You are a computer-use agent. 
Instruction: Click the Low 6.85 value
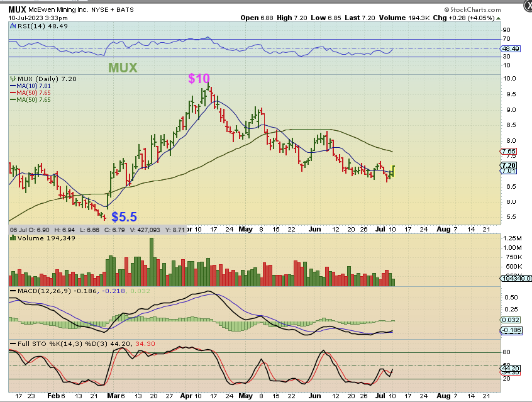pyautogui.click(x=326, y=18)
